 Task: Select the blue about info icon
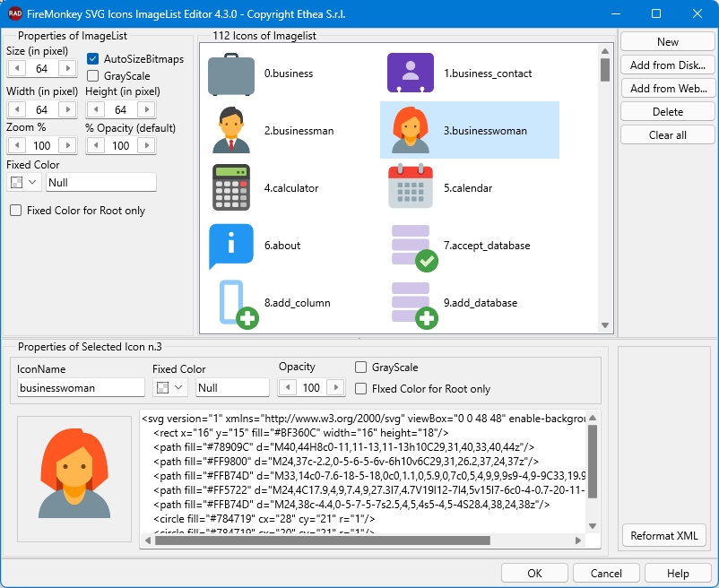(x=232, y=246)
